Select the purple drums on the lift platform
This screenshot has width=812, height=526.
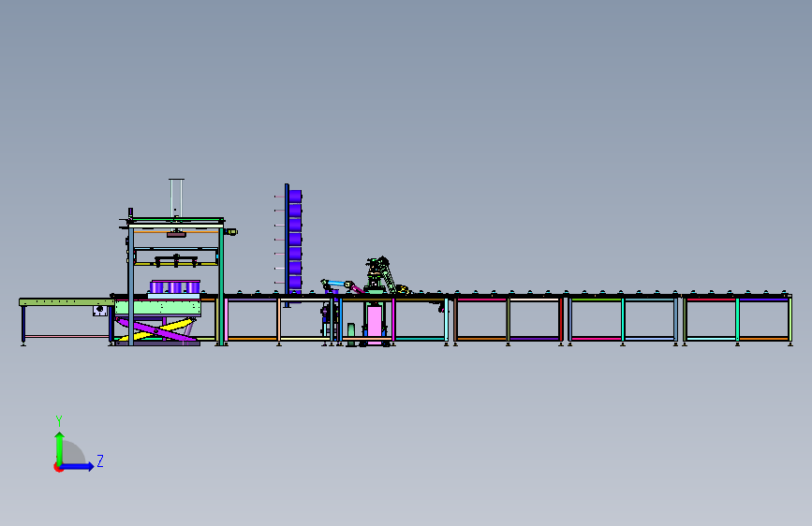[175, 286]
